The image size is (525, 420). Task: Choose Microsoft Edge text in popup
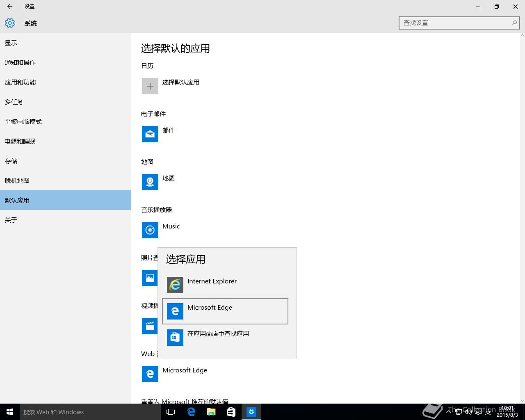pyautogui.click(x=210, y=307)
